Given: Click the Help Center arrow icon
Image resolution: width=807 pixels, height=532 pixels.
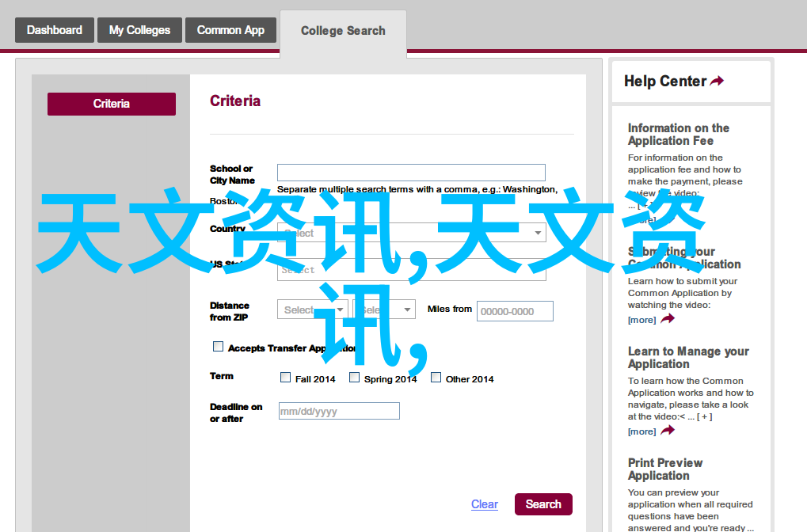Looking at the screenshot, I should coord(717,82).
